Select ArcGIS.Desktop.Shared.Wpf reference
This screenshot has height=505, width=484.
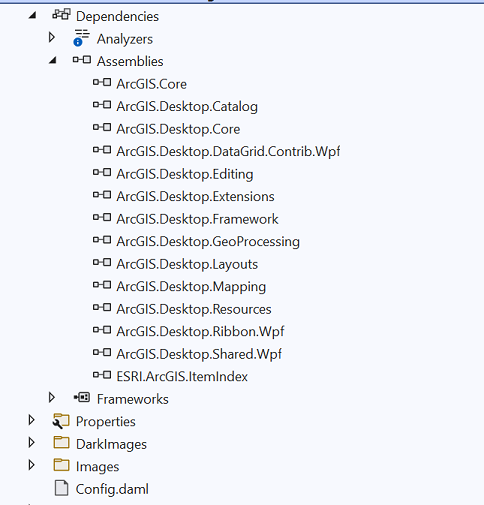(199, 354)
